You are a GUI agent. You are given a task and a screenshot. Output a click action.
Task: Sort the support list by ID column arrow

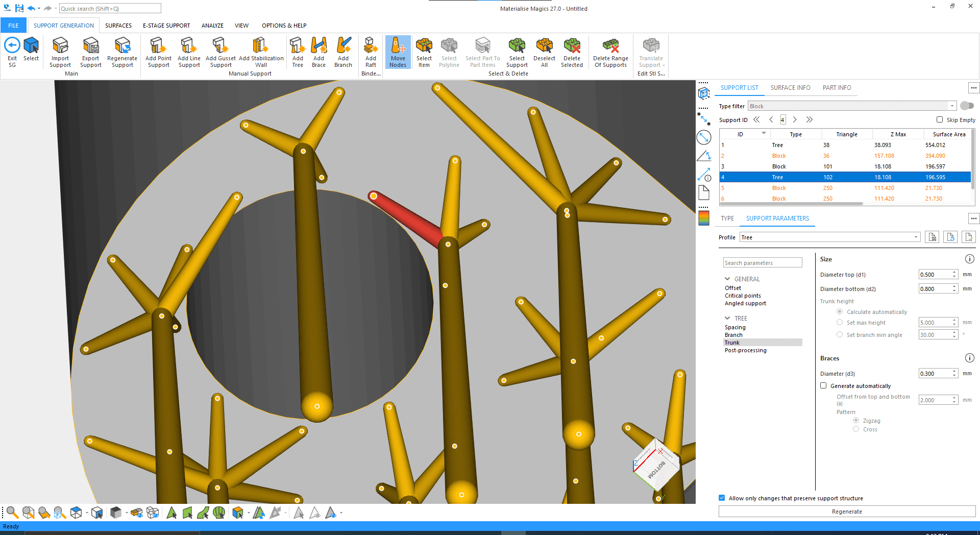coord(764,133)
